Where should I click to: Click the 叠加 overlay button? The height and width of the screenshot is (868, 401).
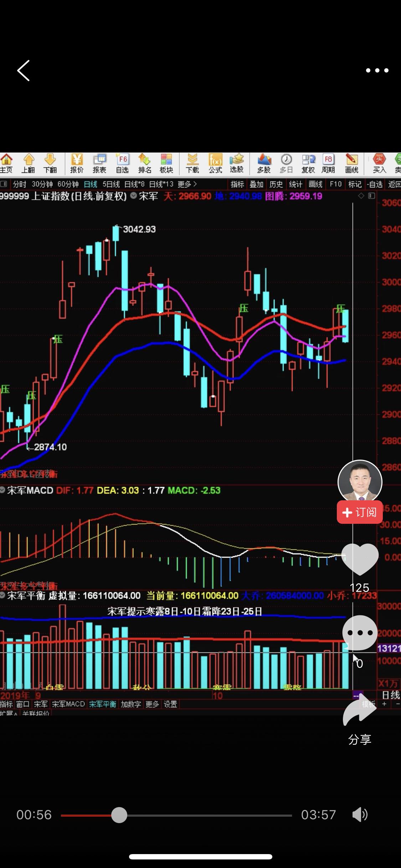[x=256, y=184]
